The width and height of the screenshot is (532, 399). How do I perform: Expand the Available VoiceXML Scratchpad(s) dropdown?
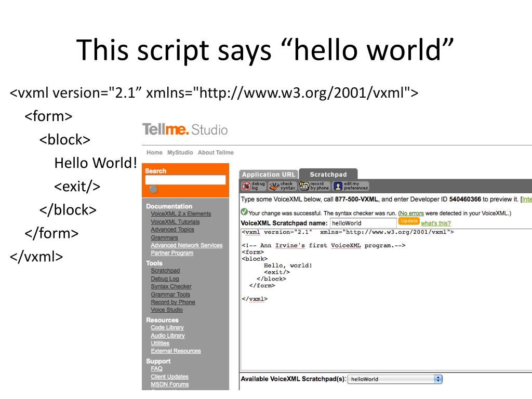(x=395, y=379)
